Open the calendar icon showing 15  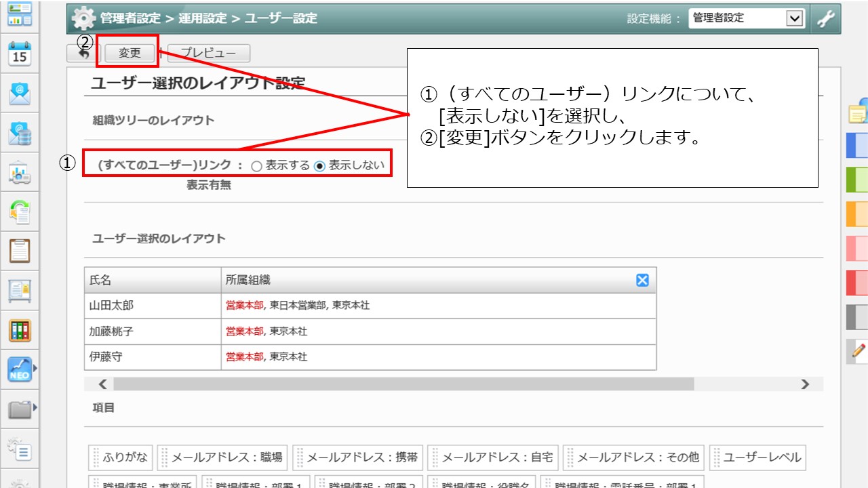20,54
